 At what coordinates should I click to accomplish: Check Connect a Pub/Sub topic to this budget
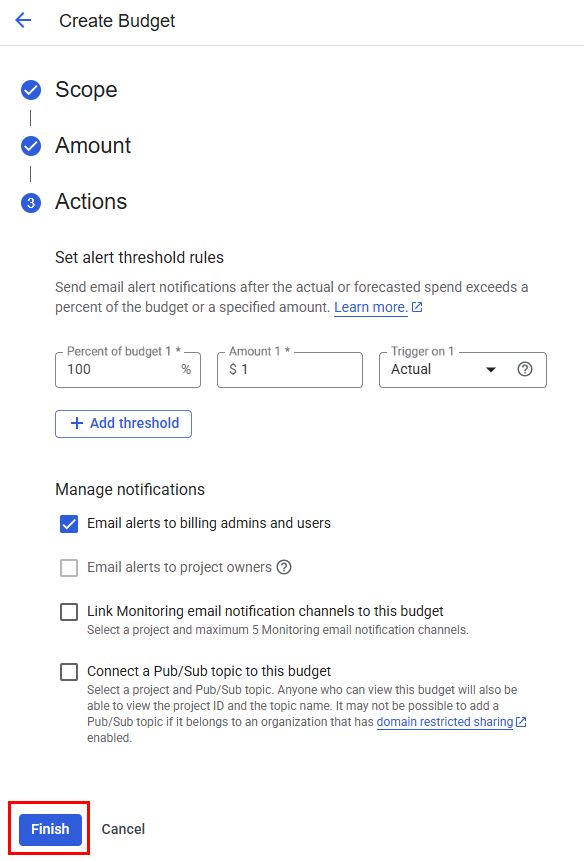pos(69,672)
